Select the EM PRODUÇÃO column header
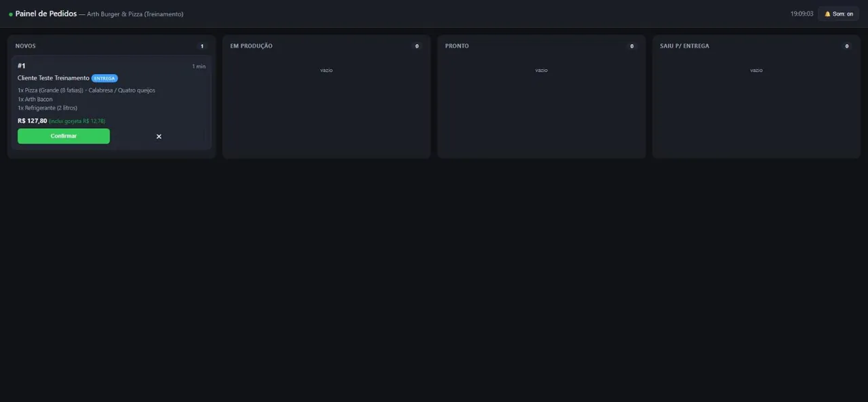This screenshot has width=868, height=402. [x=252, y=46]
